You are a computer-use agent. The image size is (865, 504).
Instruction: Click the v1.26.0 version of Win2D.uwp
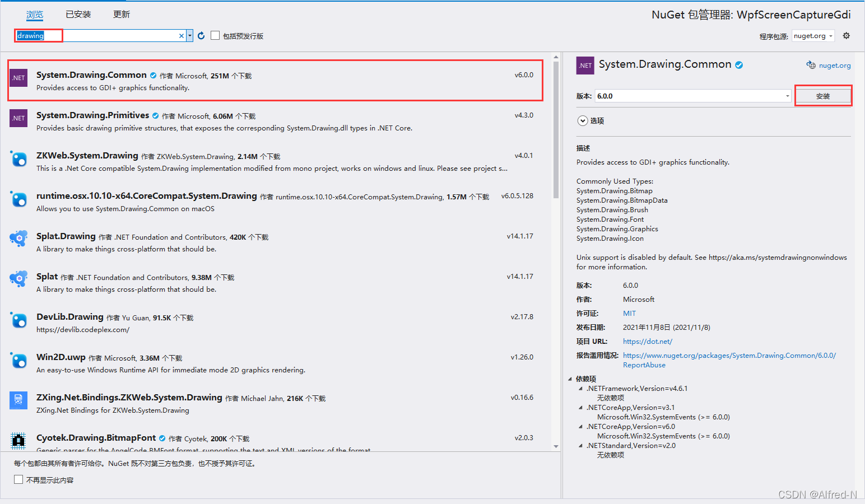pyautogui.click(x=522, y=357)
